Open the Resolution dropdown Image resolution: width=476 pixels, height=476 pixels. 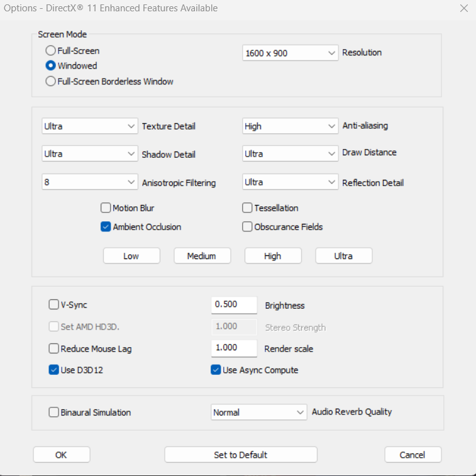291,53
